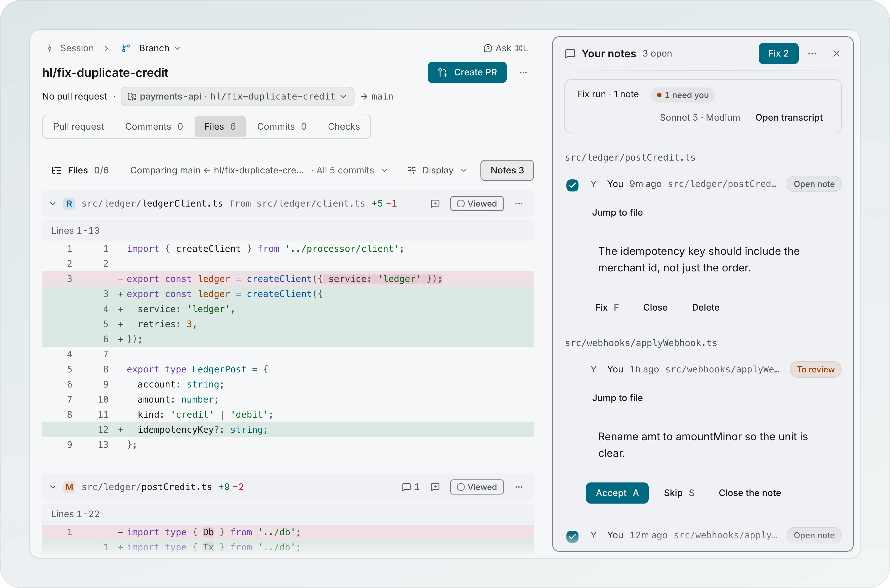Image resolution: width=890 pixels, height=588 pixels.
Task: Switch to the Commits tab
Action: click(x=282, y=126)
